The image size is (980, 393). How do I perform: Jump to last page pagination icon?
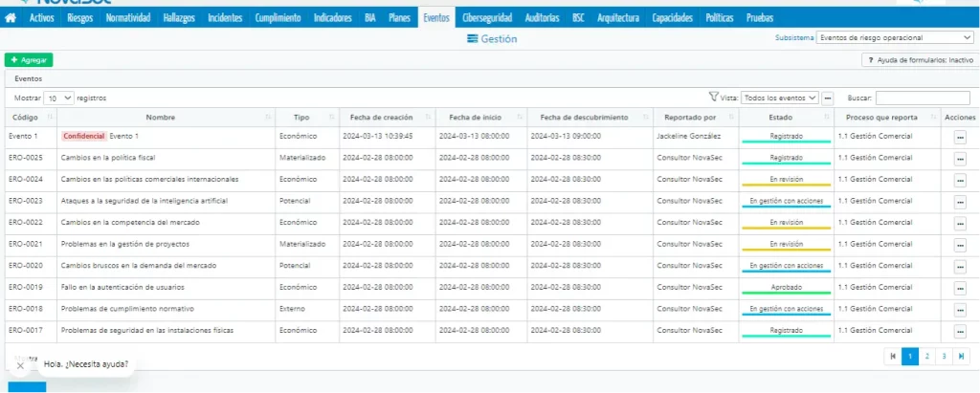click(961, 357)
